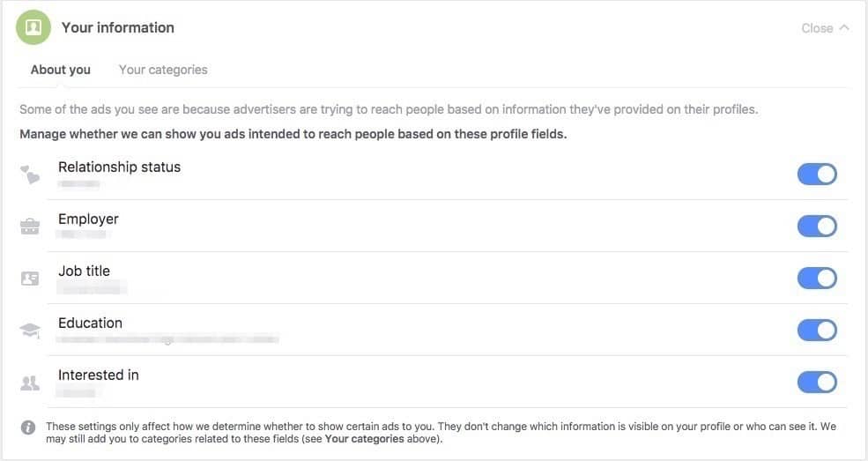Turn off the Relationship status toggle

click(817, 175)
